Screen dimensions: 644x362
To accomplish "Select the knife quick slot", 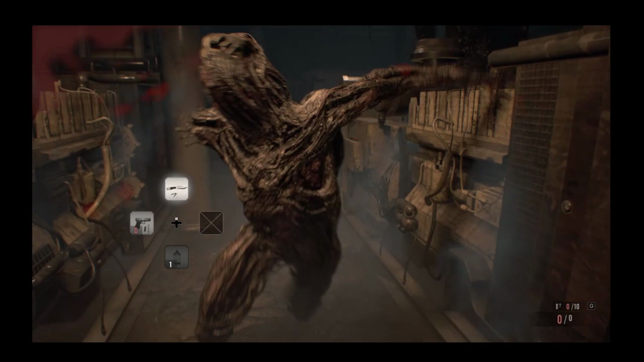I will [x=176, y=189].
